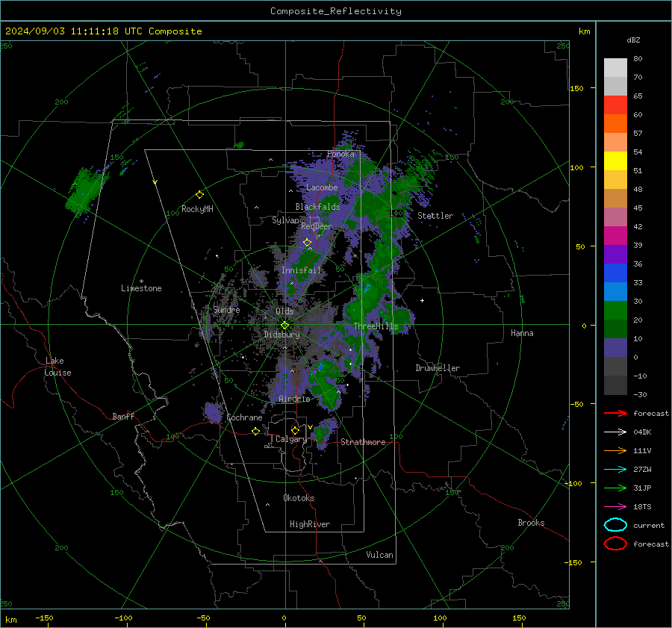The height and width of the screenshot is (628, 672).
Task: Click the Airdrie city label
Action: coord(294,399)
